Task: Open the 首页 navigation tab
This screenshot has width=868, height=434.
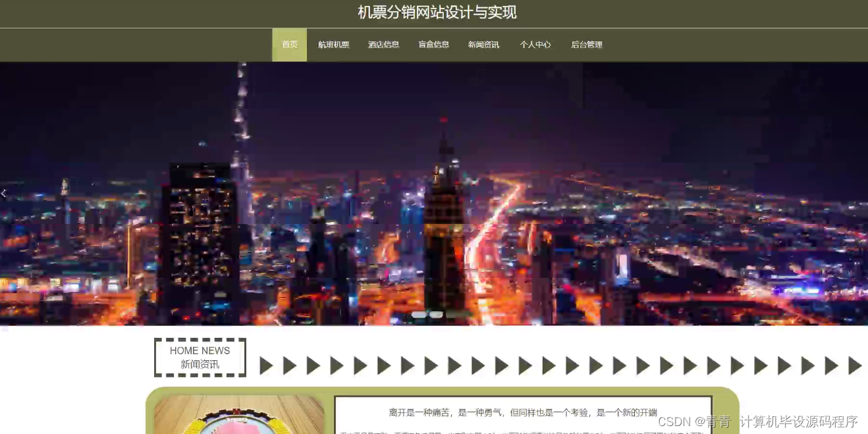Action: (x=290, y=45)
